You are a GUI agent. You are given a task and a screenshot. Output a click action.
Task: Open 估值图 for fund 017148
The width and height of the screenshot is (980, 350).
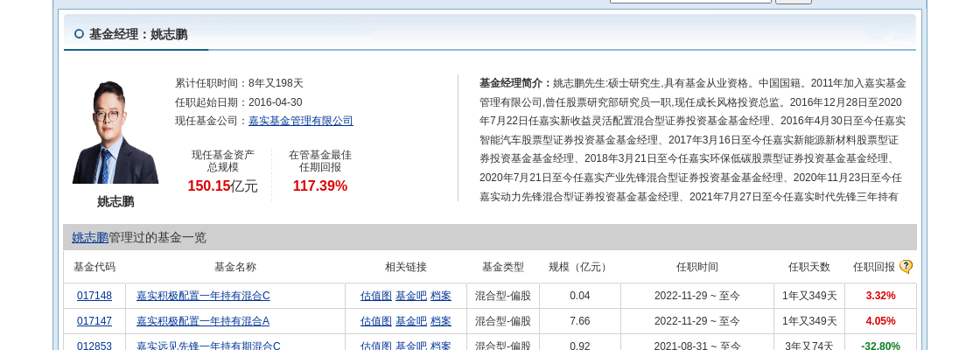[376, 296]
